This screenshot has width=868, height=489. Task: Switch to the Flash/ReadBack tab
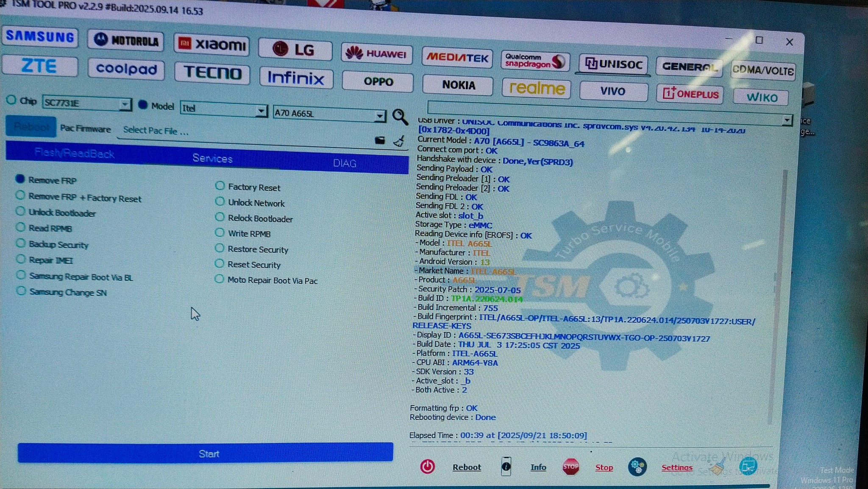[74, 153]
